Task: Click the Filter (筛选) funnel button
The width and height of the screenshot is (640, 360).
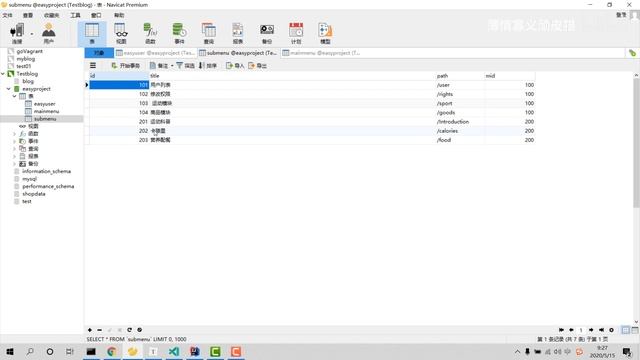Action: pos(185,65)
